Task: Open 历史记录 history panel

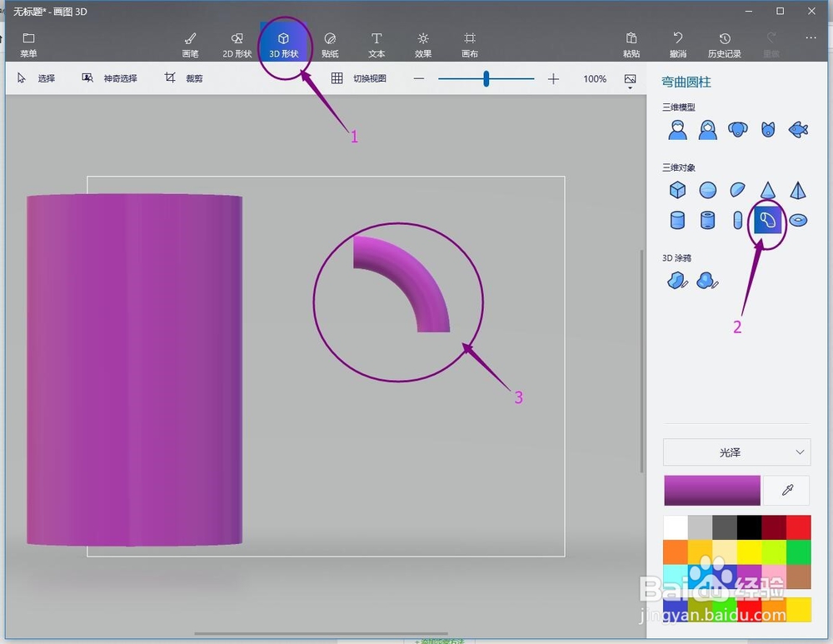Action: click(x=725, y=45)
